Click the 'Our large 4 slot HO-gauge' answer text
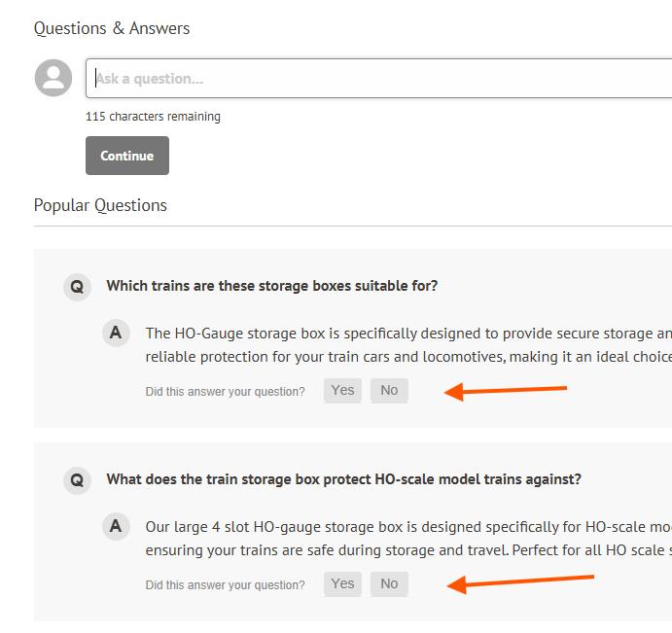Screen dimensions: 672x633 tap(408, 539)
